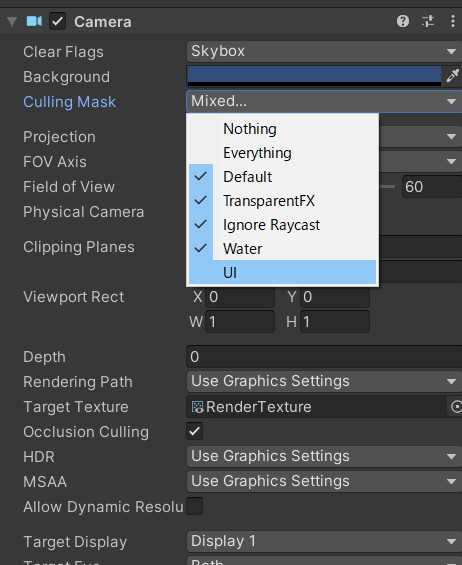Click the RenderTexture asset icon
The width and height of the screenshot is (462, 565).
[x=197, y=407]
